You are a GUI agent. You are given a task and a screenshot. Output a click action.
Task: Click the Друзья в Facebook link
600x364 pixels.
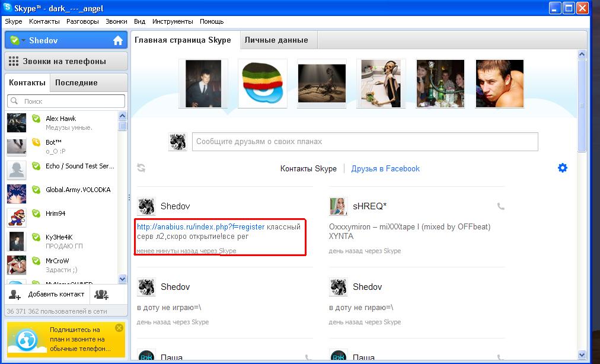pos(385,169)
